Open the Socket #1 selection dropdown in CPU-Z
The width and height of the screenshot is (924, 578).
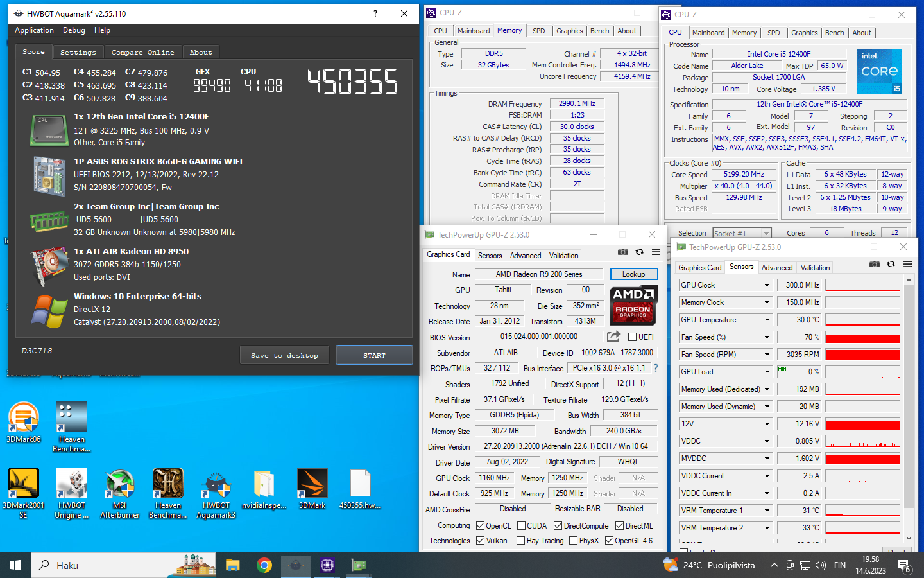point(742,233)
